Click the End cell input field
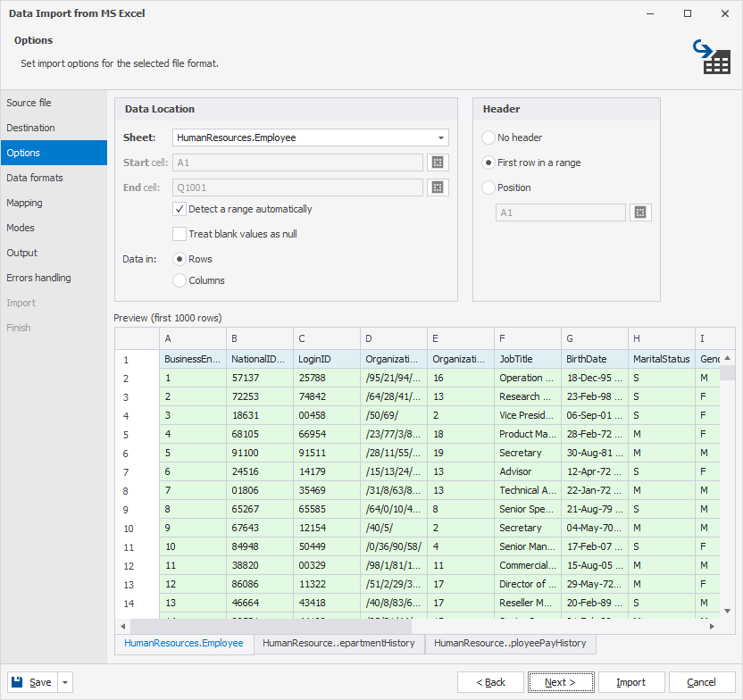743x700 pixels. 297,187
